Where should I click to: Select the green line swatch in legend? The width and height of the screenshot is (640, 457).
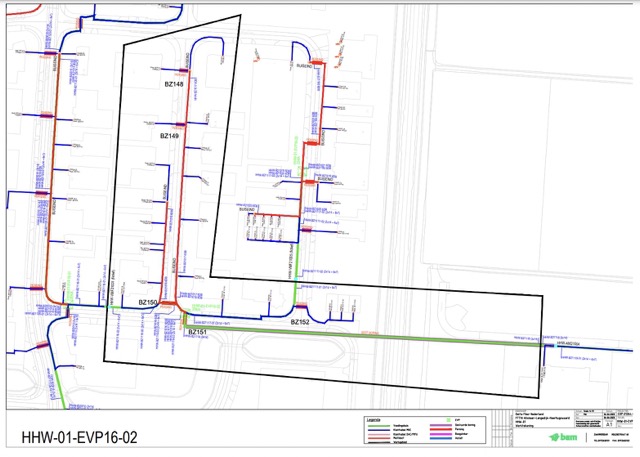tap(378, 423)
